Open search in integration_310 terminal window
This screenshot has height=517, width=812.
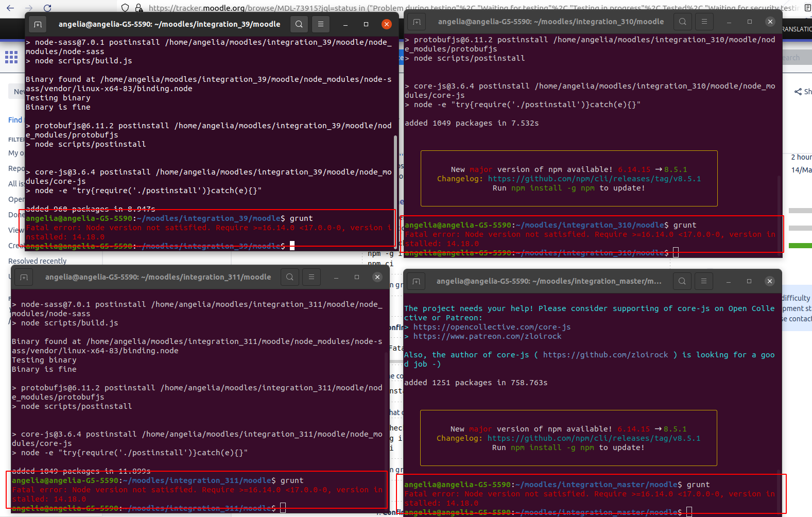[683, 22]
